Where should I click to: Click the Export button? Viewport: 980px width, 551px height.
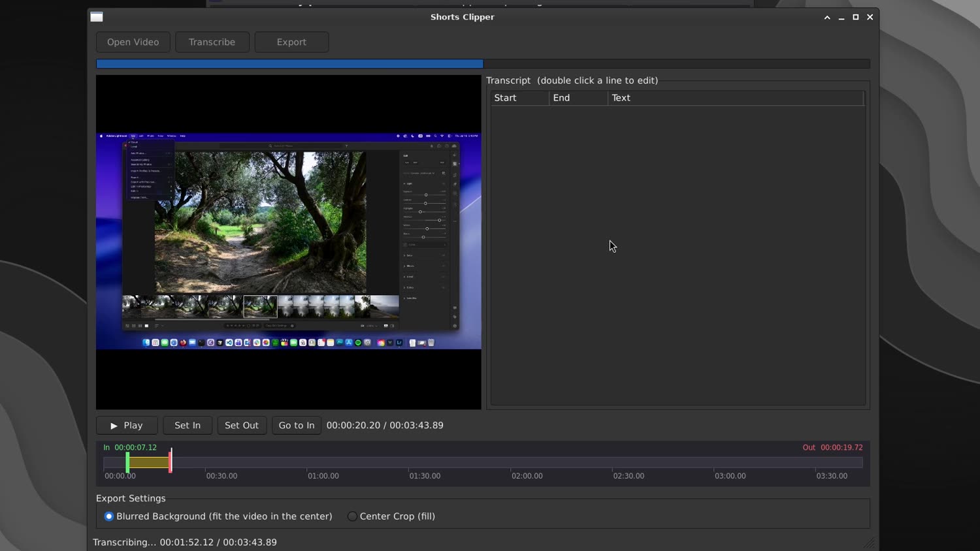[291, 42]
